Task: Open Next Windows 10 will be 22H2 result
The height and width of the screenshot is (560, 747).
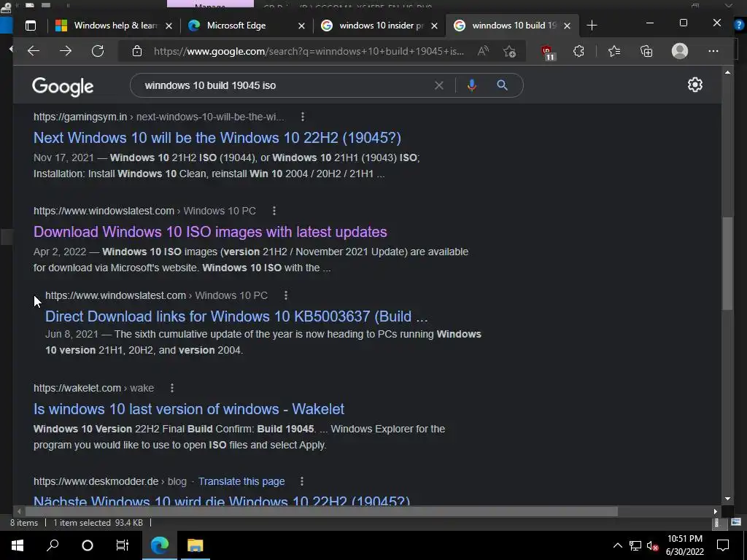Action: tap(217, 138)
